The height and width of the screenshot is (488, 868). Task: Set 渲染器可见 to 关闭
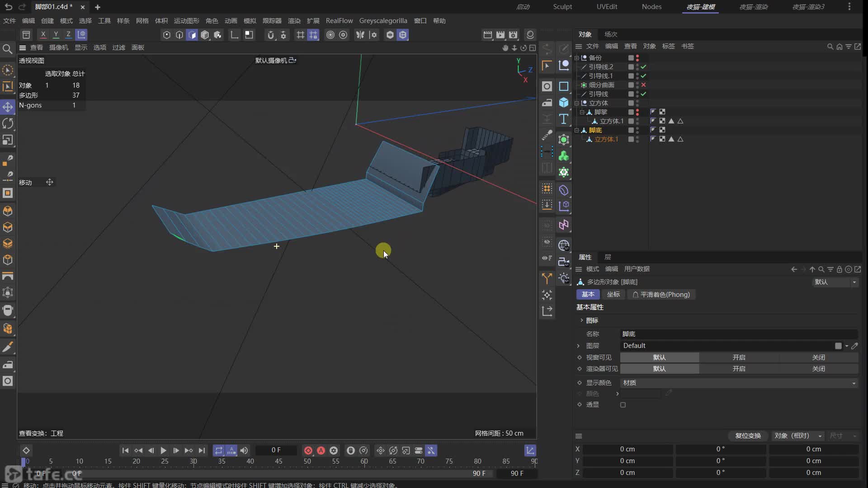[x=819, y=369]
